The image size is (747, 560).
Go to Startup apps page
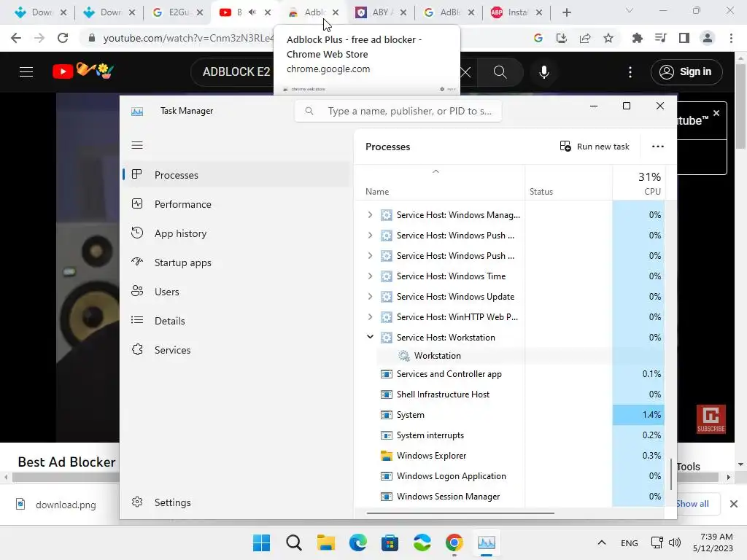pyautogui.click(x=236, y=262)
